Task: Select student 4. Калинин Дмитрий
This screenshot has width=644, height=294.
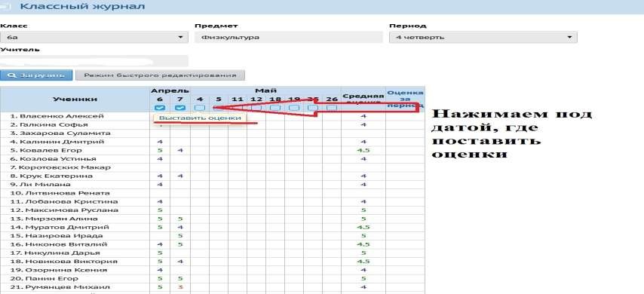Action: point(57,142)
